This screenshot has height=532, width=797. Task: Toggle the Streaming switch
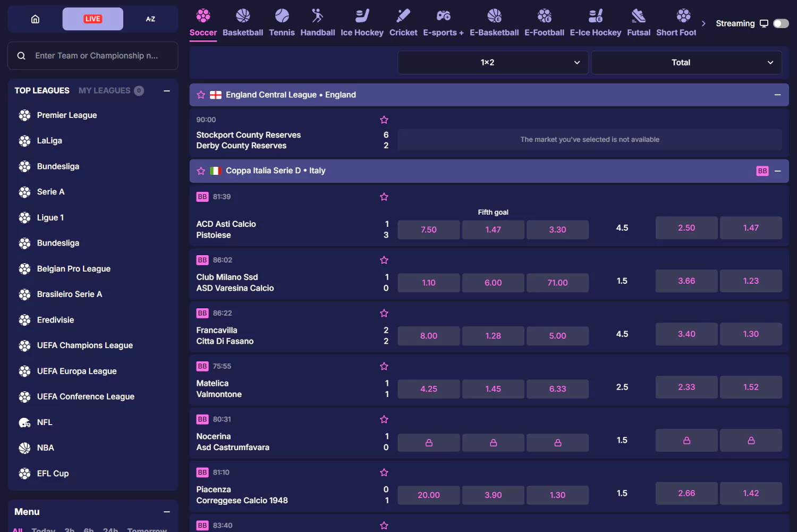point(781,23)
